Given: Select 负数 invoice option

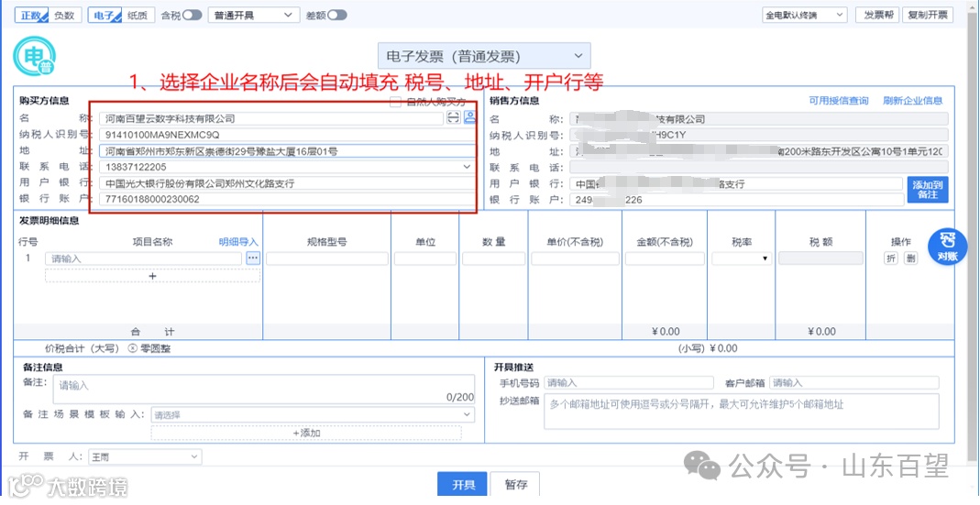Looking at the screenshot, I should pos(64,16).
